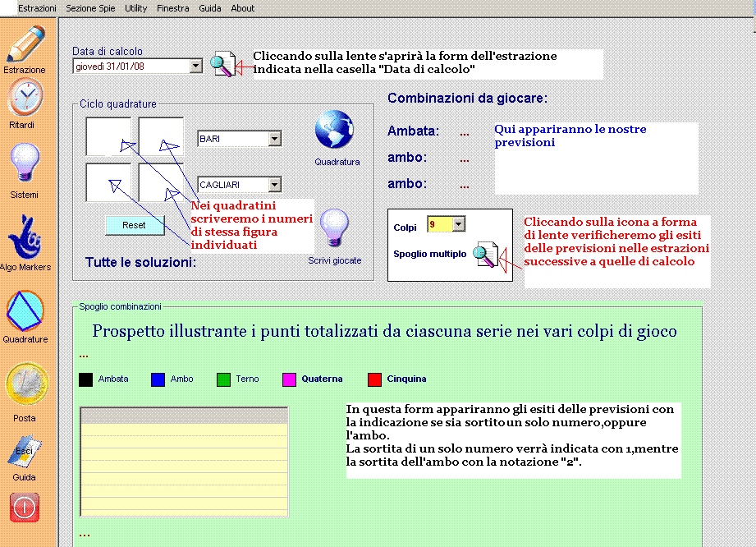Open the Sezione Spie menu
Image resolution: width=756 pixels, height=547 pixels.
click(90, 8)
